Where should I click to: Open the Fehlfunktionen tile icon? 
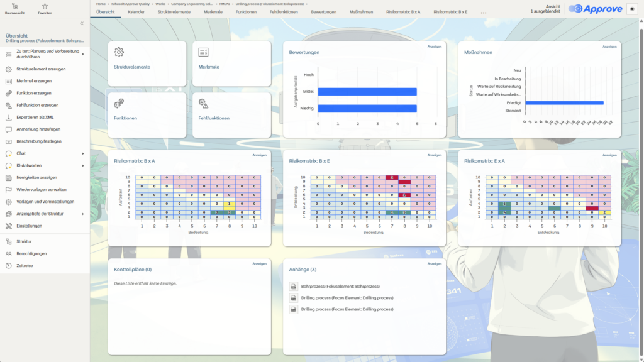(204, 103)
